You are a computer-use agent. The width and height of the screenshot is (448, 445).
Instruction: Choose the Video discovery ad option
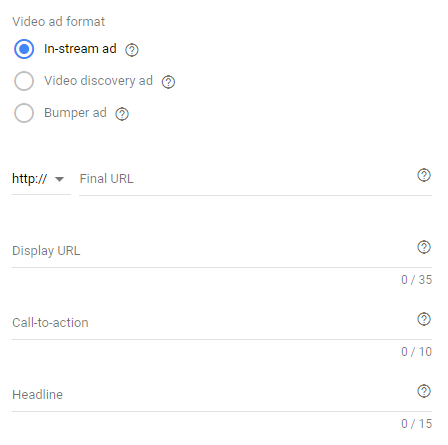pos(24,81)
